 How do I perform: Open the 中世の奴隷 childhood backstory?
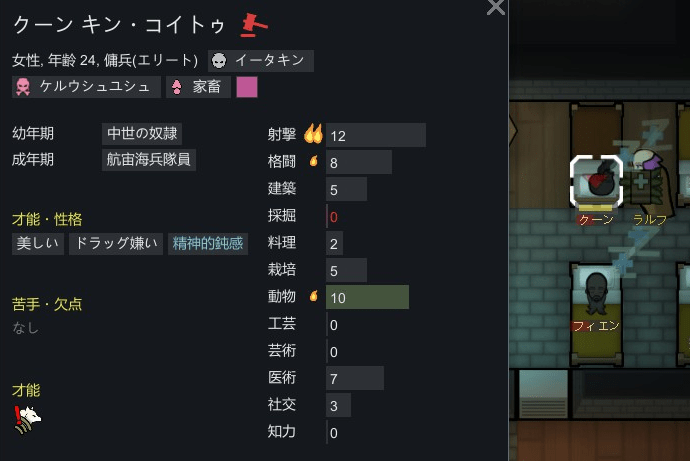[x=142, y=133]
